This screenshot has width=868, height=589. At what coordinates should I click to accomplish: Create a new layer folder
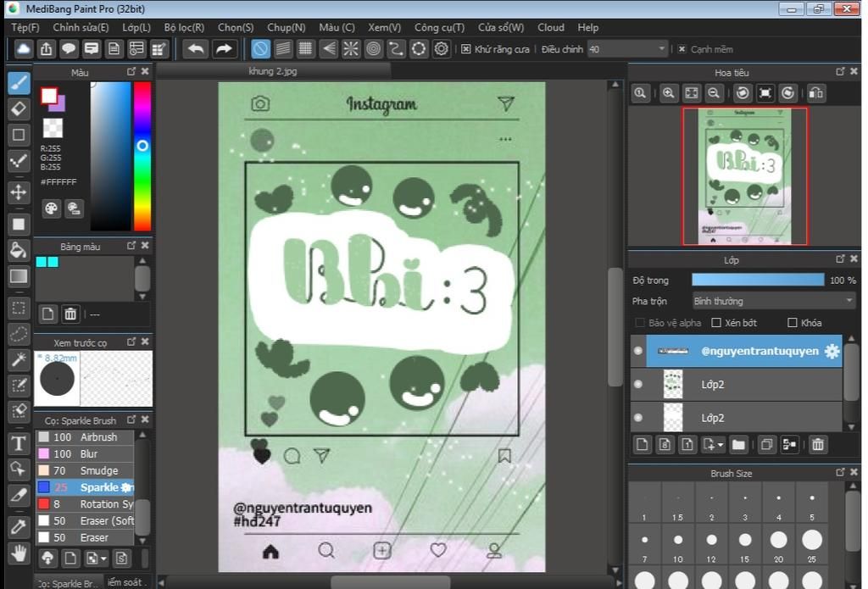point(738,444)
